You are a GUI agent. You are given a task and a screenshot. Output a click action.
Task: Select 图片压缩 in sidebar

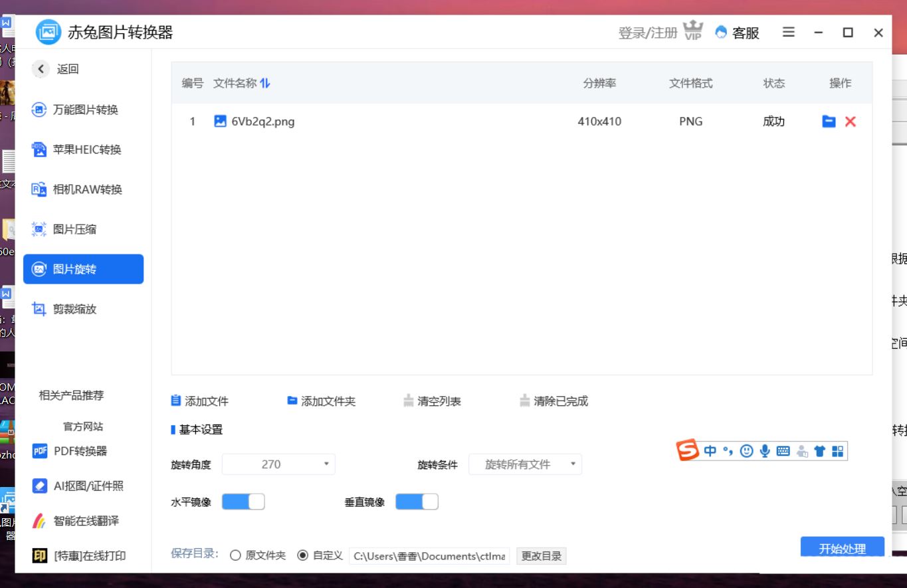[83, 230]
